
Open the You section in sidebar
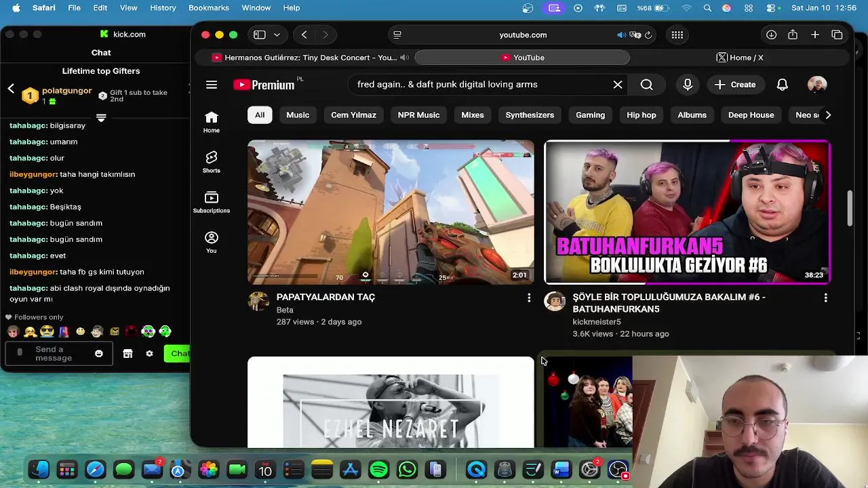212,242
